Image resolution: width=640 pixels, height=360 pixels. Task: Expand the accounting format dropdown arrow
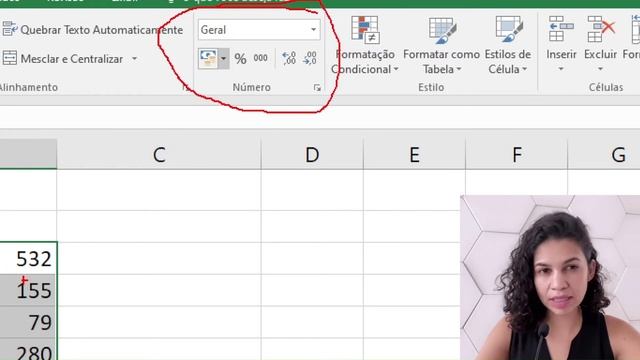tap(223, 58)
